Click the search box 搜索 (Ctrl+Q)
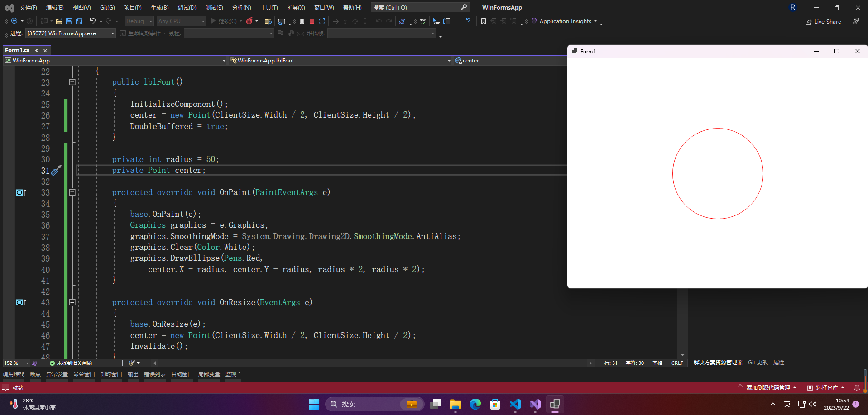868x415 pixels. (x=420, y=7)
